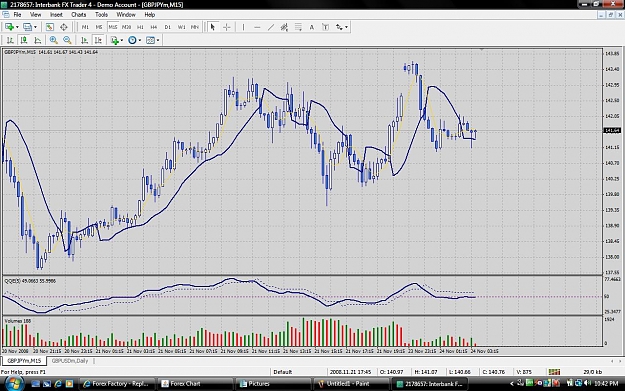Expand the Indicators dropdown arrow

coord(122,40)
